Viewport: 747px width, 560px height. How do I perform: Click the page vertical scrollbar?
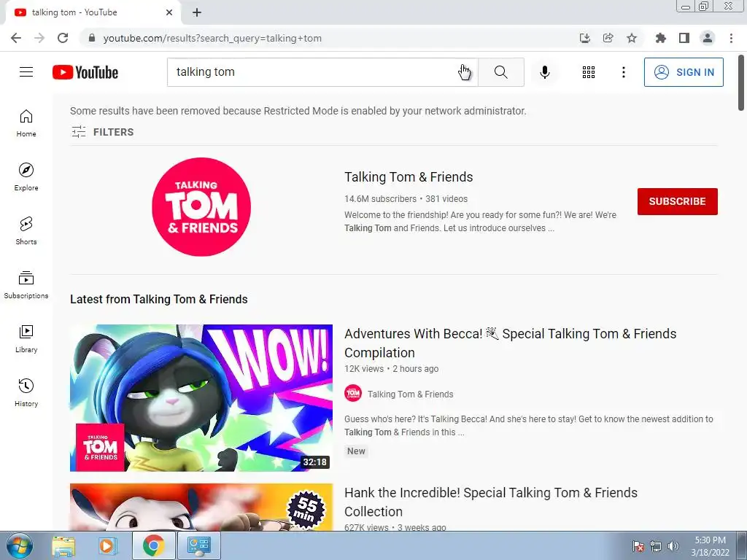(741, 82)
